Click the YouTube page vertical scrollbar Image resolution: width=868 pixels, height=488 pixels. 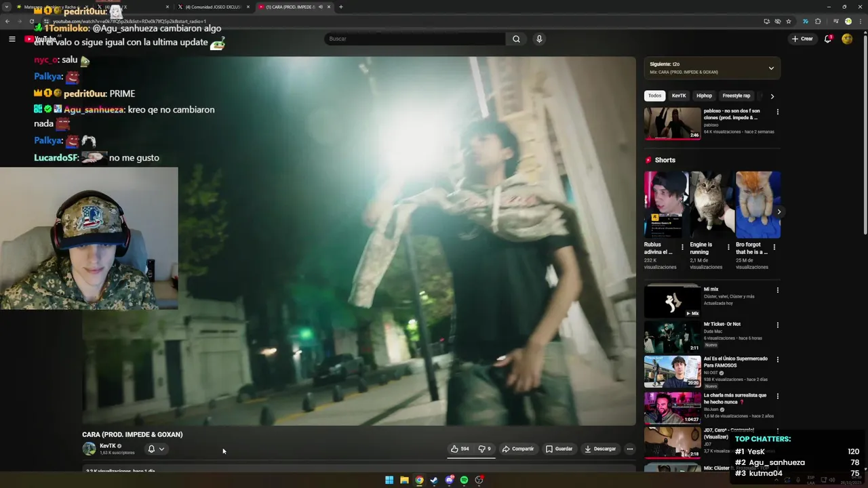tap(865, 136)
